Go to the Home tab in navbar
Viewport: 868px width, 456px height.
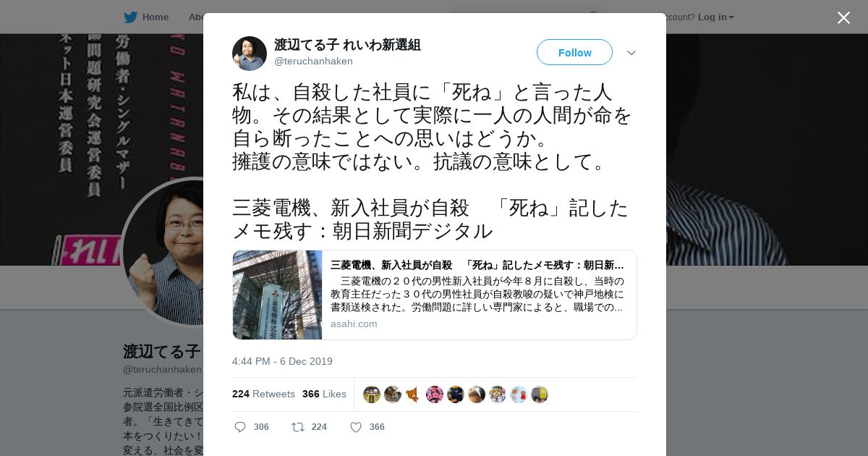155,17
